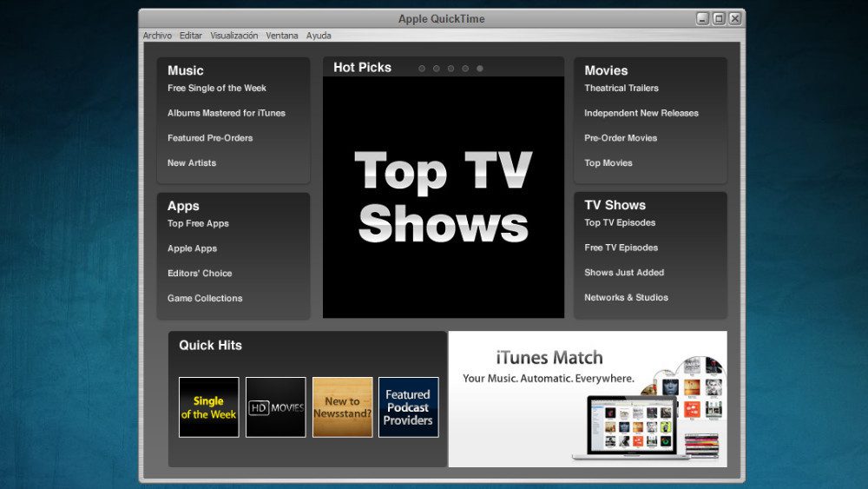This screenshot has width=868, height=489.
Task: Open the Archivo menu
Action: click(157, 36)
